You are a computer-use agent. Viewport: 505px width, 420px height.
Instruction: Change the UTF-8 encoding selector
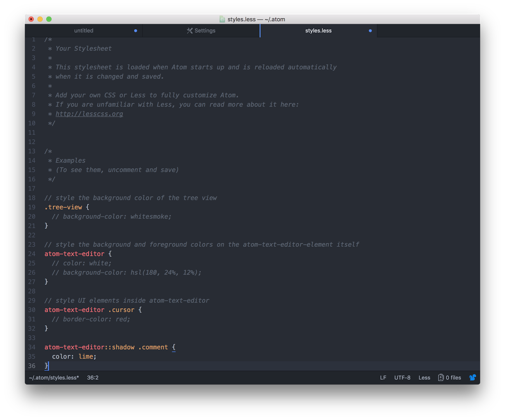[x=402, y=377]
